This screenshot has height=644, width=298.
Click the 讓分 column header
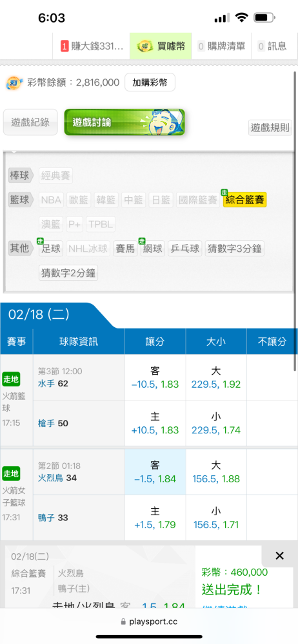pos(155,342)
